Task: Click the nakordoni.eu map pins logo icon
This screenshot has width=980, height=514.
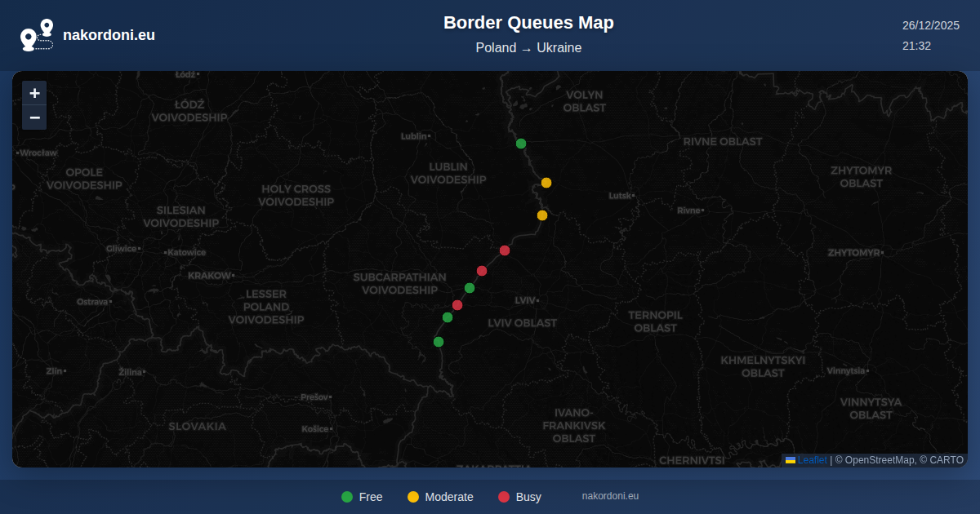Action: [x=37, y=35]
